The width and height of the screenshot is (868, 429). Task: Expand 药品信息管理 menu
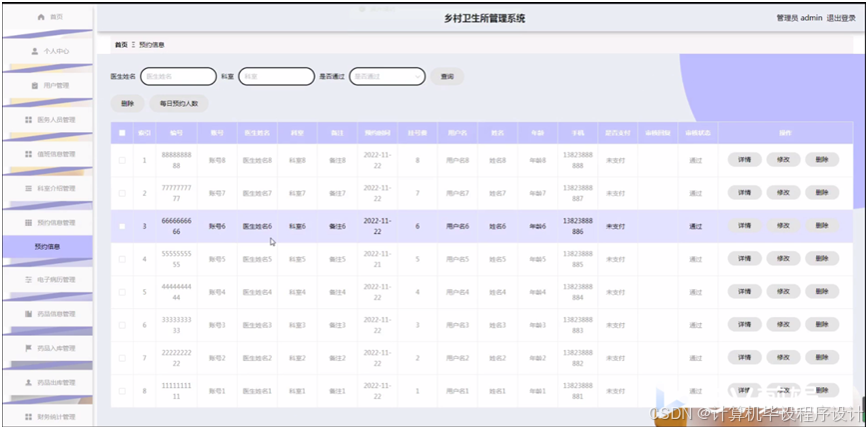pos(48,314)
